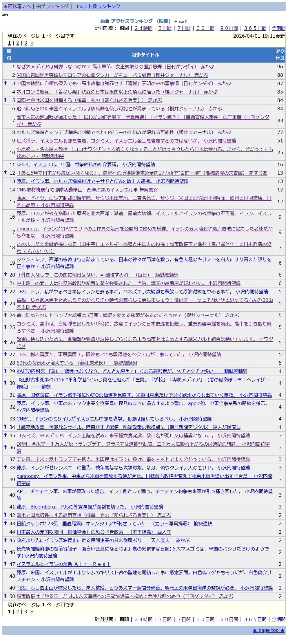Click the up-arrow icon beside rank 12
Image resolution: width=288 pixels, height=644 pixels.
point(5,173)
